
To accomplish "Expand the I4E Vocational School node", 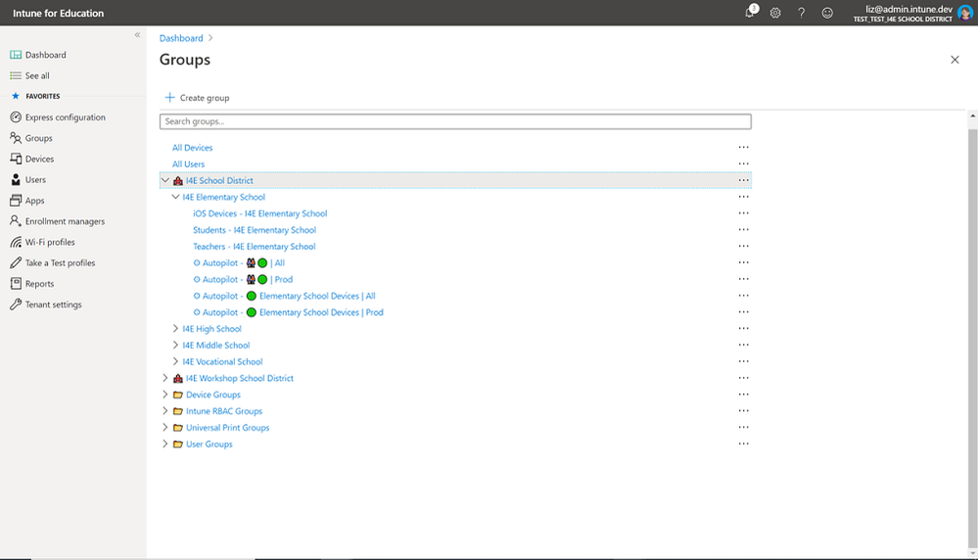I will pyautogui.click(x=175, y=361).
